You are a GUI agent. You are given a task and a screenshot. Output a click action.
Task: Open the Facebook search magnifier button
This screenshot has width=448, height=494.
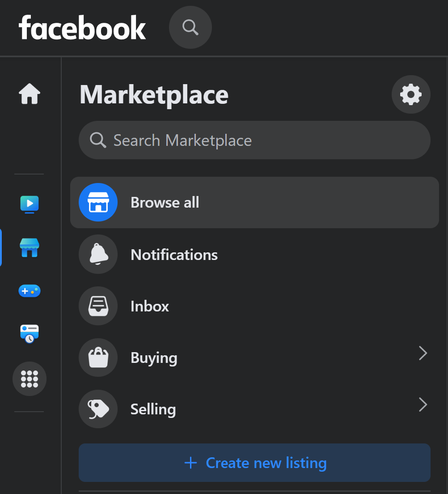pyautogui.click(x=190, y=27)
